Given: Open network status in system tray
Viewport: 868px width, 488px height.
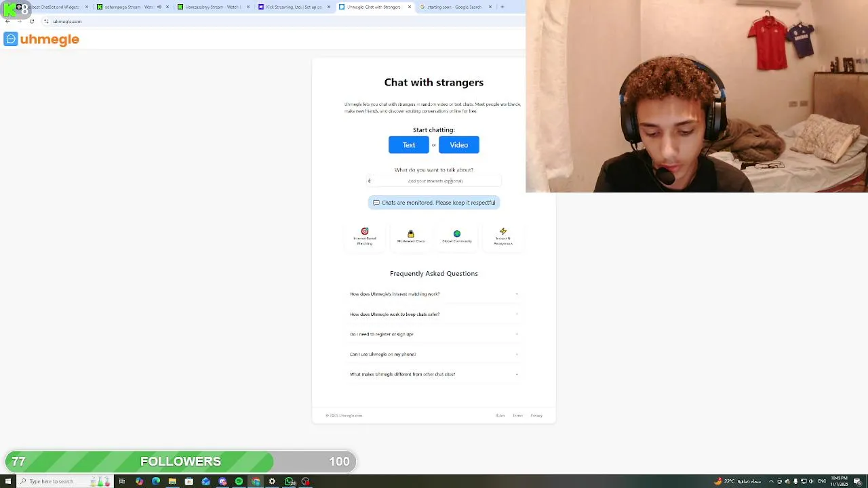Looking at the screenshot, I should pyautogui.click(x=804, y=481).
